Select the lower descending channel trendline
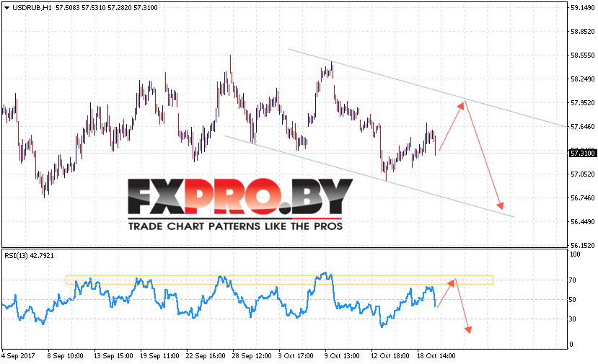 point(369,177)
